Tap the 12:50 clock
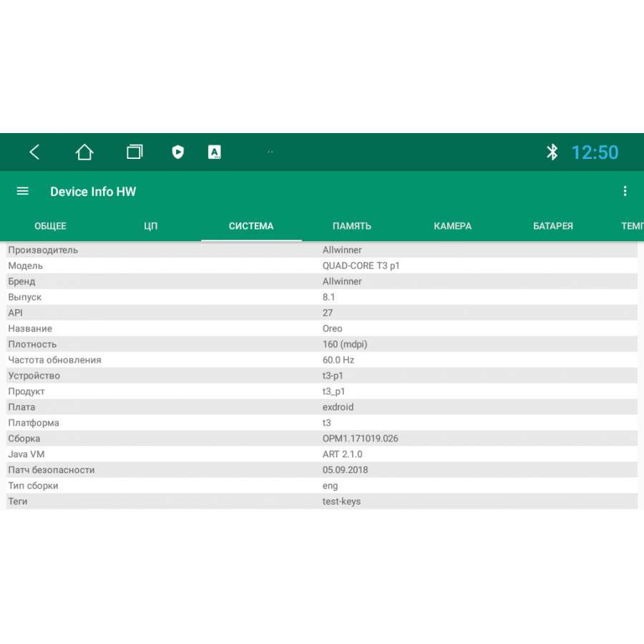This screenshot has height=644, width=644. 595,152
